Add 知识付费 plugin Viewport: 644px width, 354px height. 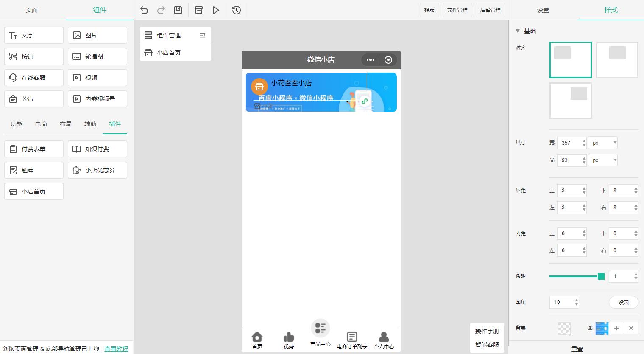[x=98, y=149]
